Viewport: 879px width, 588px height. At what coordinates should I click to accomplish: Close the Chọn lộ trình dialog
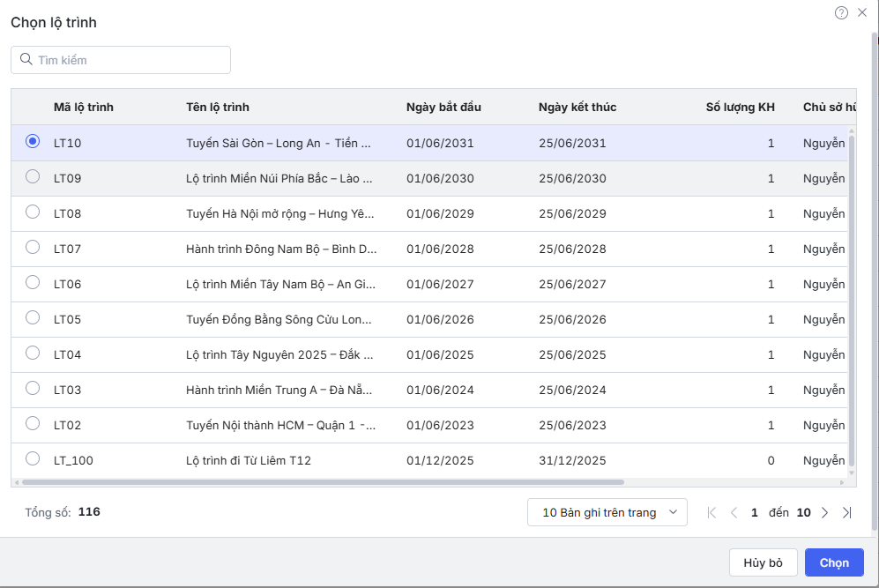click(862, 12)
